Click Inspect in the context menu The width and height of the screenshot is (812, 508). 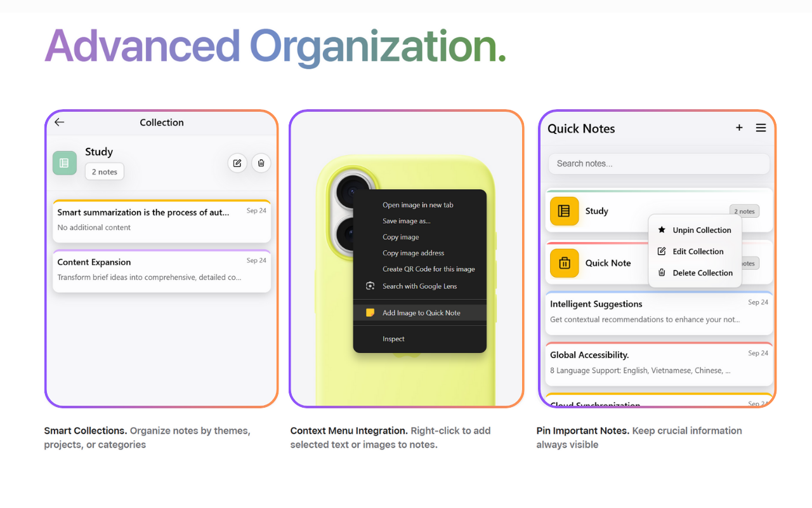pos(393,339)
